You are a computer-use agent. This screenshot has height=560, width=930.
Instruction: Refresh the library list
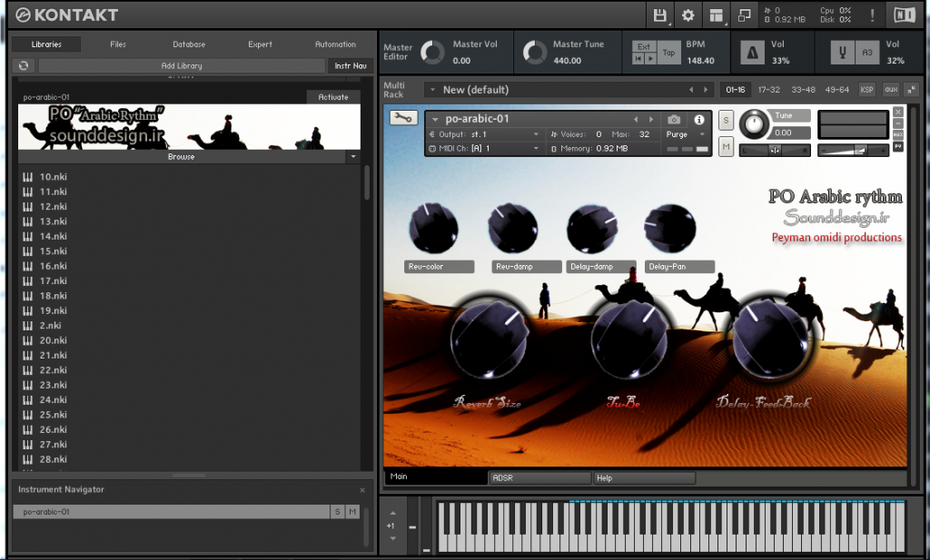[x=24, y=65]
